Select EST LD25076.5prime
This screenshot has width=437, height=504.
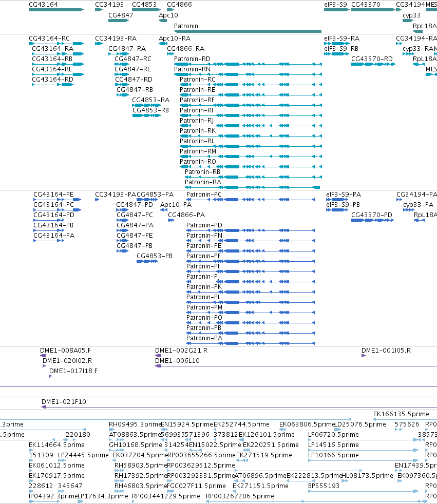point(360,424)
